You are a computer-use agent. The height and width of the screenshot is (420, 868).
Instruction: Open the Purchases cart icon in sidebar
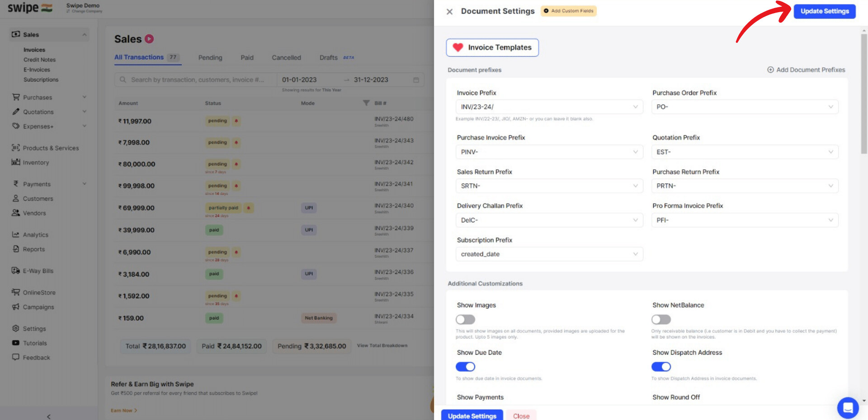(16, 97)
